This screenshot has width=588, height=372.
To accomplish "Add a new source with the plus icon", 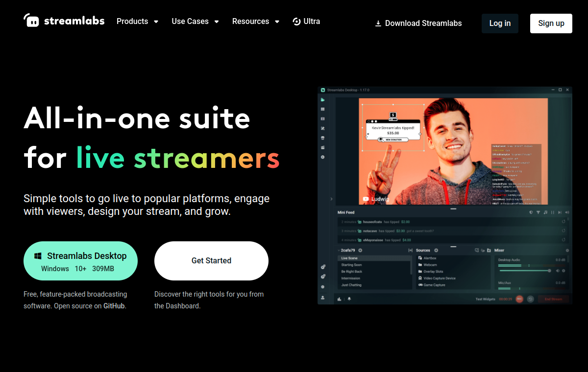I will (436, 251).
